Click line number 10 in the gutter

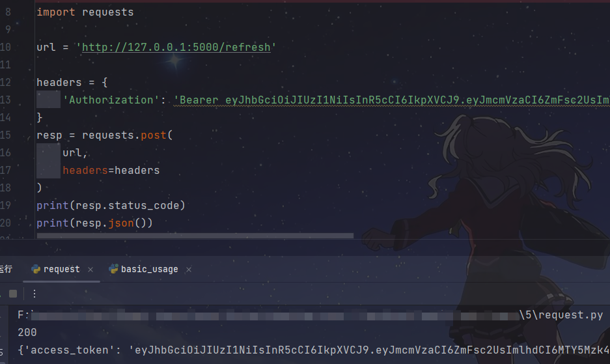pos(5,47)
